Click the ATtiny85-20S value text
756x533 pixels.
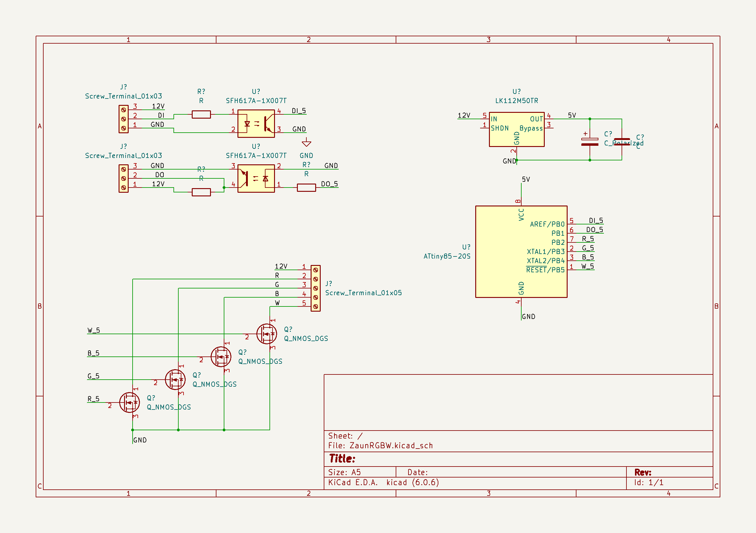447,256
